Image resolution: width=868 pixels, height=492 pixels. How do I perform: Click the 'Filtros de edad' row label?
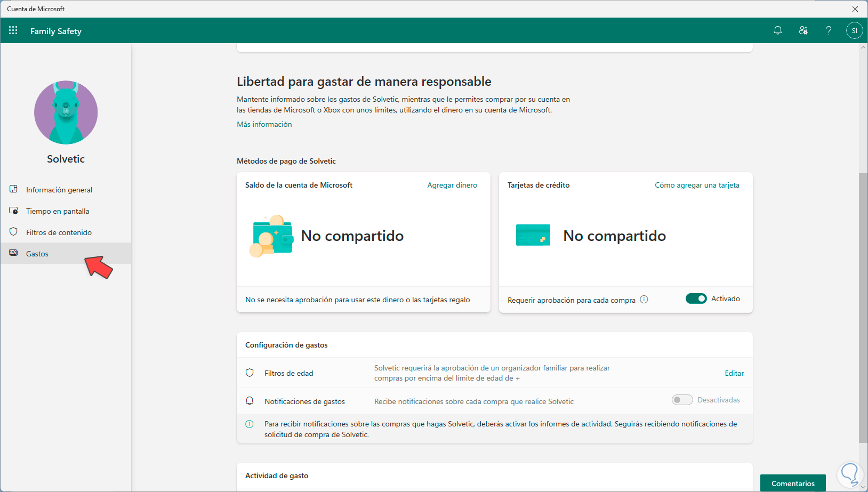(289, 373)
